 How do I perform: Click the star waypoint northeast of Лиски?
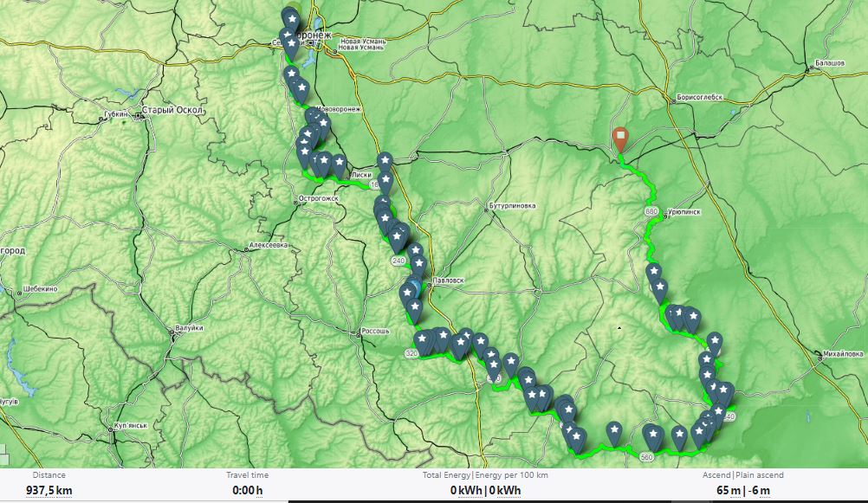[x=385, y=164]
